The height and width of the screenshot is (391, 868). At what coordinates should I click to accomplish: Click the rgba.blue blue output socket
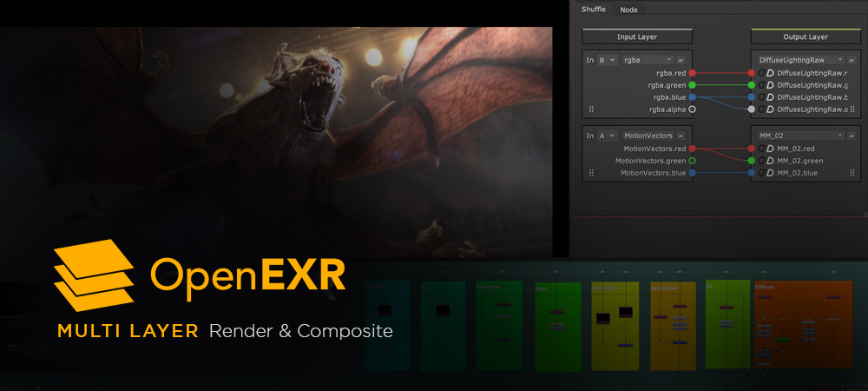pos(692,97)
